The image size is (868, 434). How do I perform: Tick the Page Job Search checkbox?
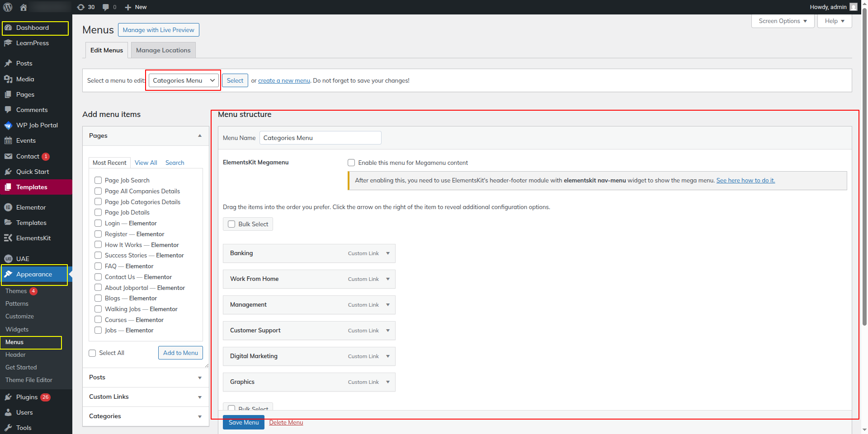click(x=98, y=180)
